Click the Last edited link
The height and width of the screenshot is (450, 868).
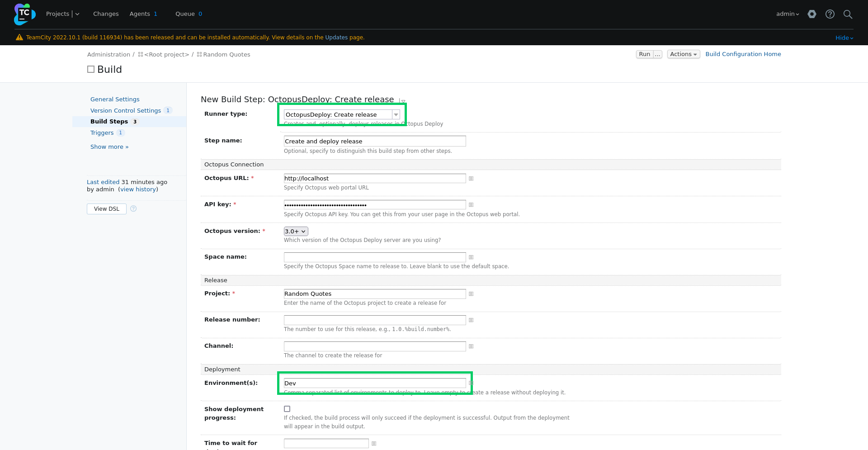tap(103, 182)
